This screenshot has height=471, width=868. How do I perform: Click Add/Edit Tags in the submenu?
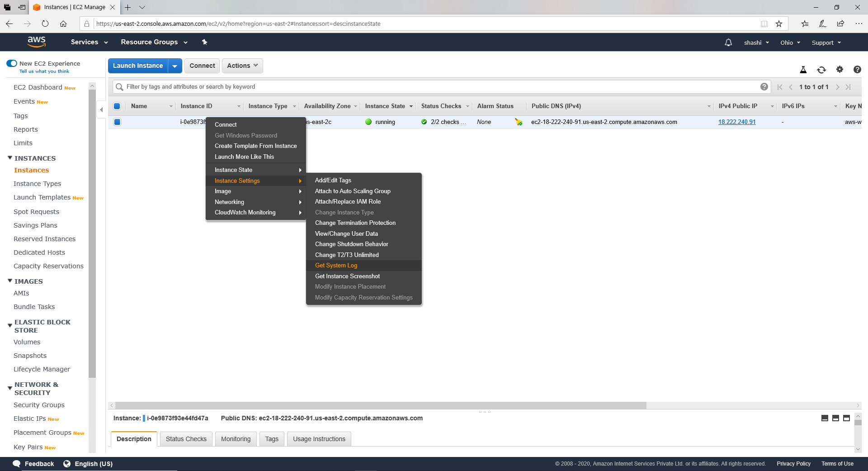(333, 180)
